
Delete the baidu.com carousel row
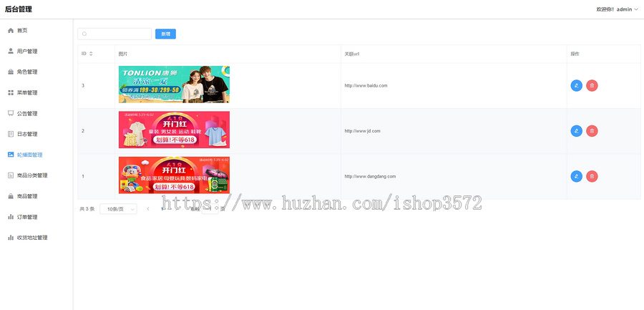pos(592,85)
